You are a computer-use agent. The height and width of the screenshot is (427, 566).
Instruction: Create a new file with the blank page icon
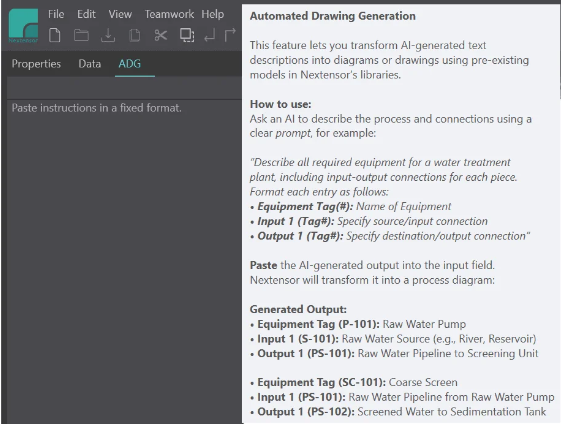[55, 35]
